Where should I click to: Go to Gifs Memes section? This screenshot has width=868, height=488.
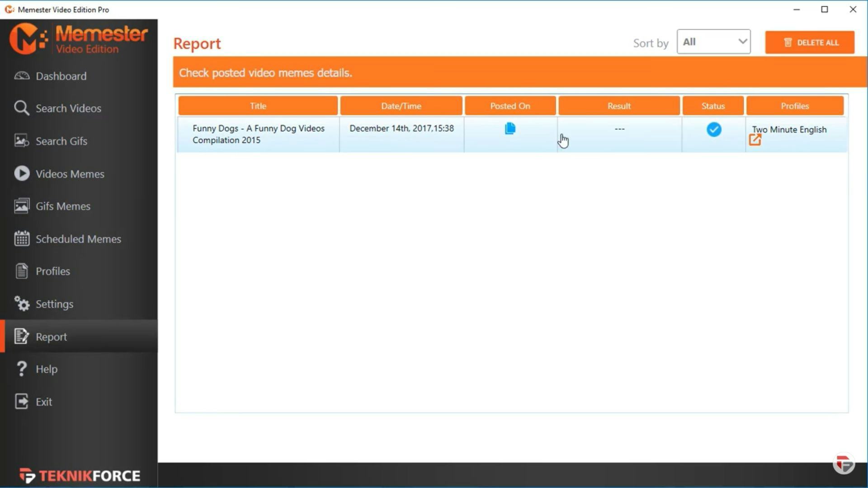pos(63,206)
